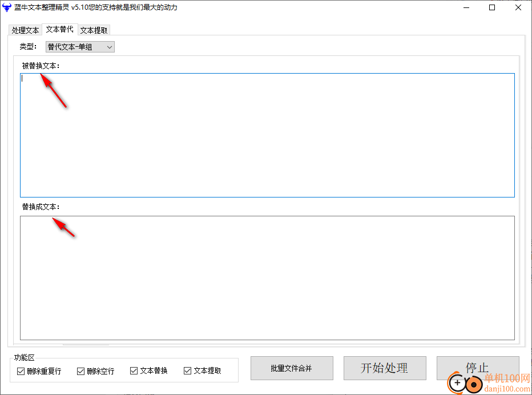Expand the 类型 dropdown 替代文本-单组
532x395 pixels.
(x=80, y=47)
